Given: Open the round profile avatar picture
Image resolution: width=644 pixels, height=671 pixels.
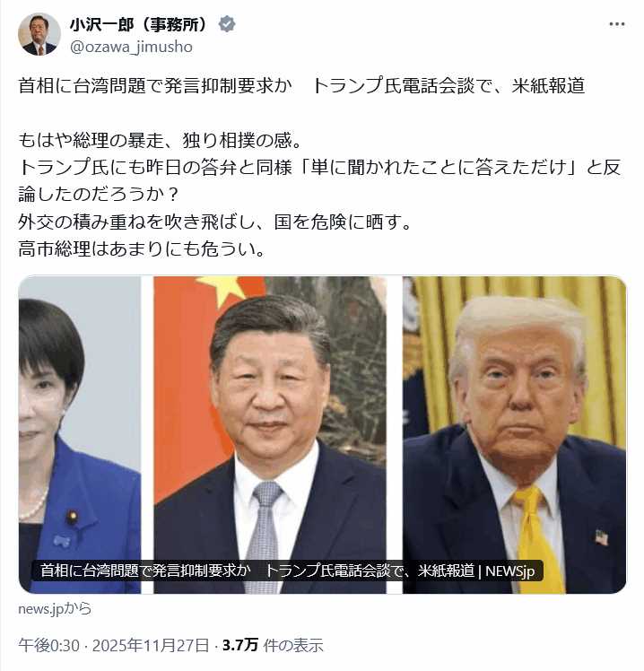Looking at the screenshot, I should pos(39,34).
